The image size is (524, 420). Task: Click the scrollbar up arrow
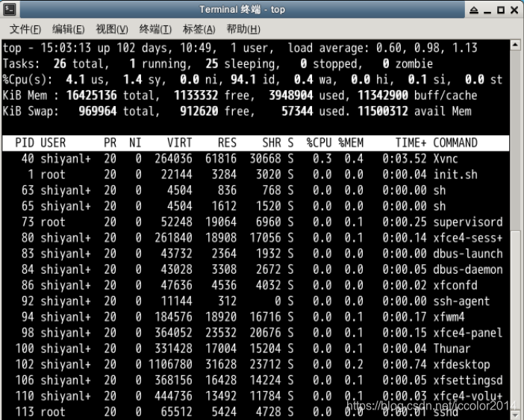tap(515, 45)
